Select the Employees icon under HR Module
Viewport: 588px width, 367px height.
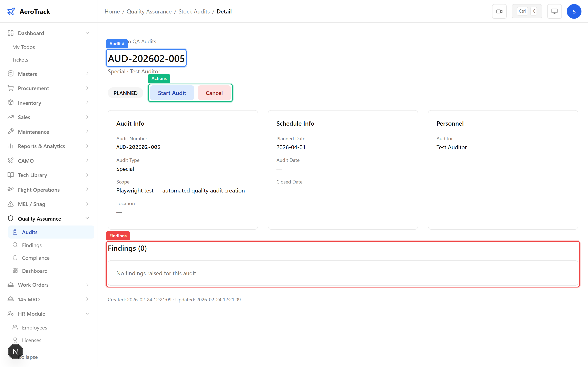pyautogui.click(x=15, y=327)
